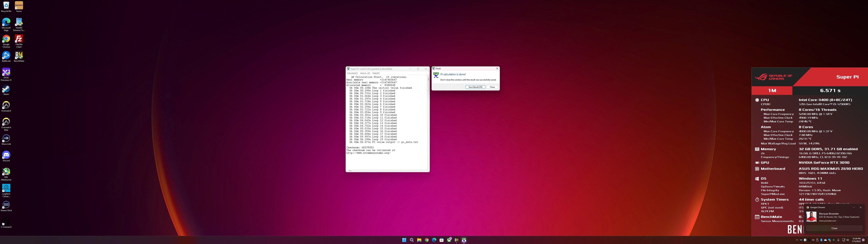Click the NVIDIA tray icon
This screenshot has width=868, height=244.
tap(834, 240)
